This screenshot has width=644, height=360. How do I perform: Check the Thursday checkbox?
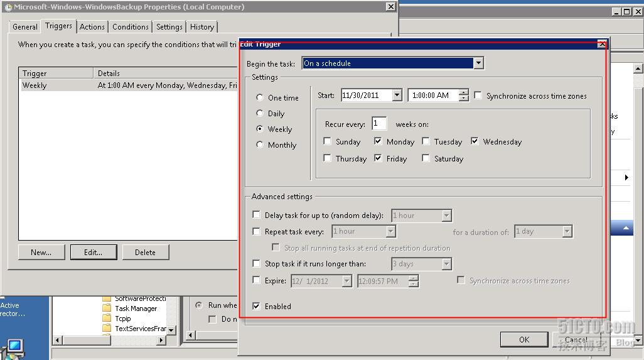tap(328, 158)
